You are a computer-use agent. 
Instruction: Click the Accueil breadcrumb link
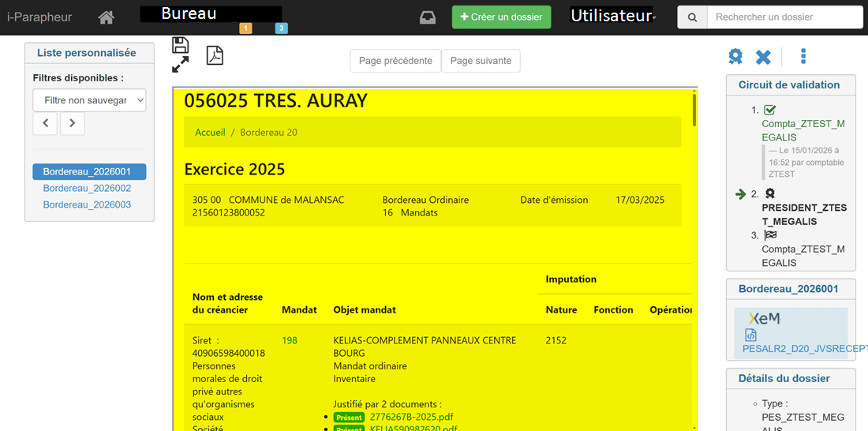(x=210, y=133)
